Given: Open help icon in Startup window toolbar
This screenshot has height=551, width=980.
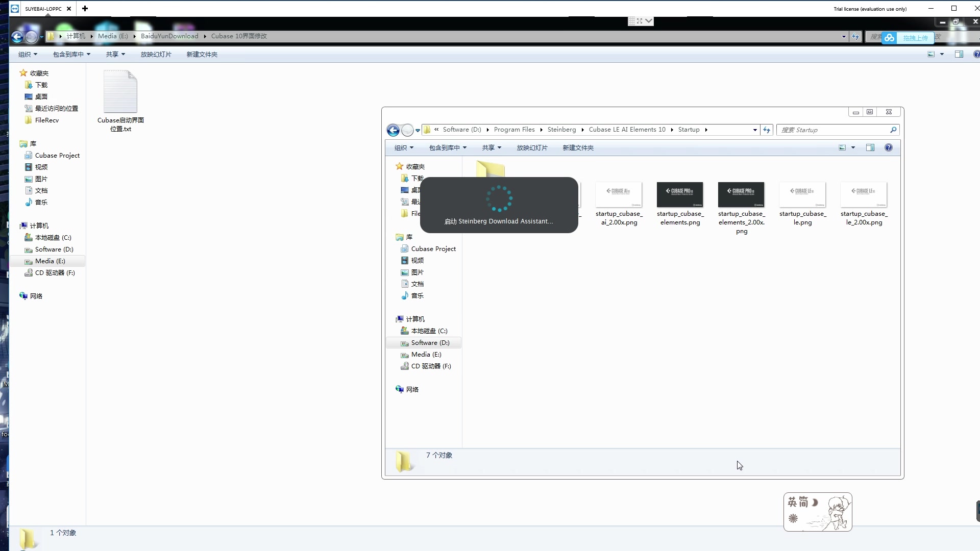Looking at the screenshot, I should [889, 148].
